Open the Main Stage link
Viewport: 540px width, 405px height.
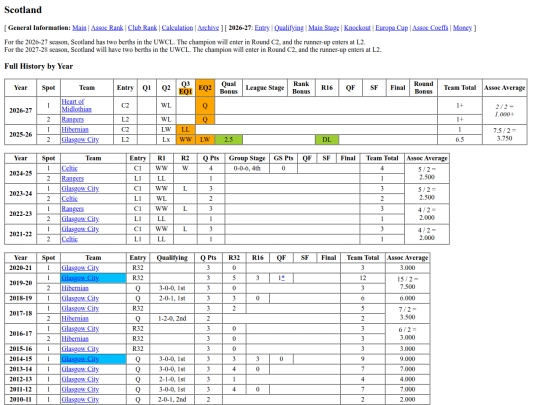(x=323, y=28)
